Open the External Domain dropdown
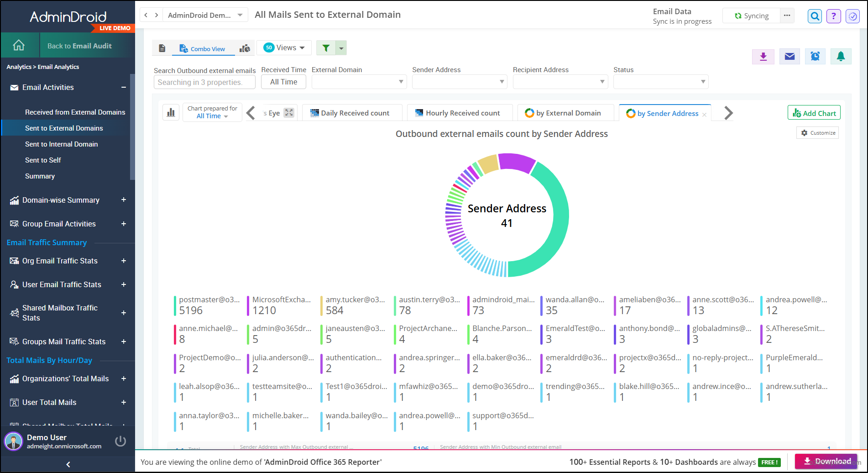This screenshot has height=473, width=868. [359, 82]
